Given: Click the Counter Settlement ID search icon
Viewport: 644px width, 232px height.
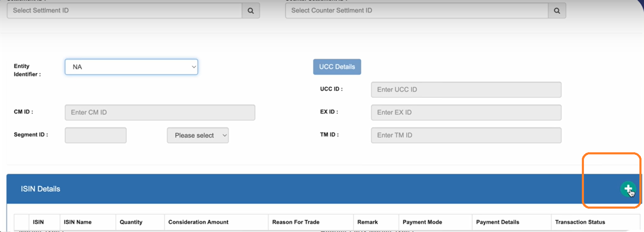Looking at the screenshot, I should pyautogui.click(x=557, y=11).
